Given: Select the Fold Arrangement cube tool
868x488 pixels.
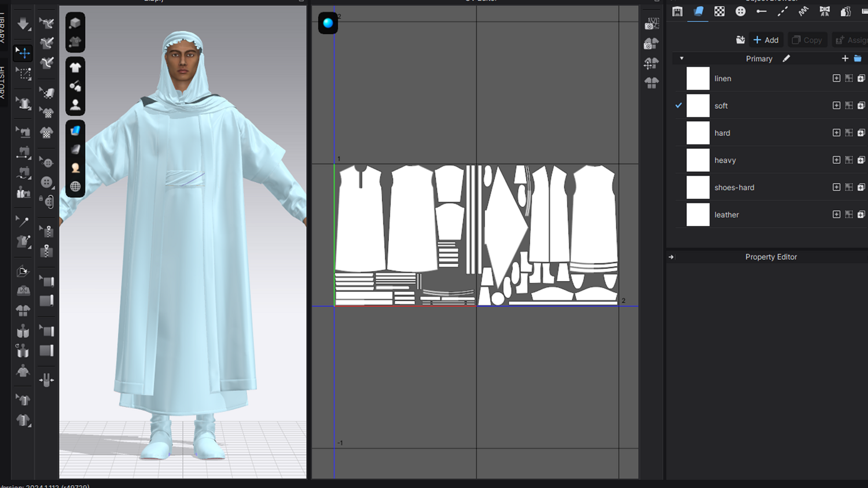Looking at the screenshot, I should click(23, 271).
